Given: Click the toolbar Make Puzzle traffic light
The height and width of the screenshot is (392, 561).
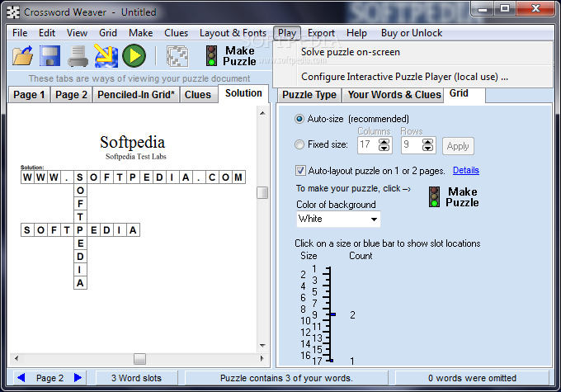Looking at the screenshot, I should pos(212,55).
